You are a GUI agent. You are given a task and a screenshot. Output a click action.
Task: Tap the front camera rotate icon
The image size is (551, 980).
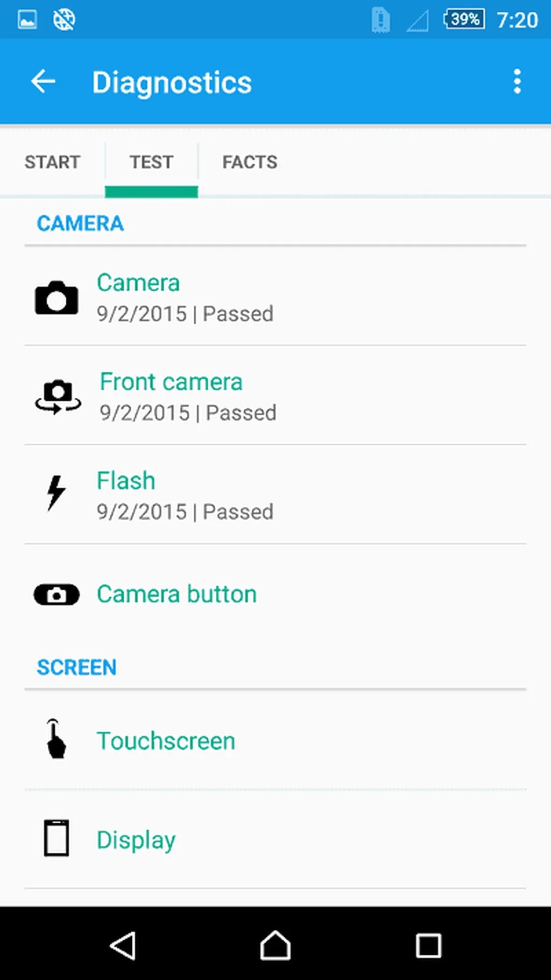58,397
